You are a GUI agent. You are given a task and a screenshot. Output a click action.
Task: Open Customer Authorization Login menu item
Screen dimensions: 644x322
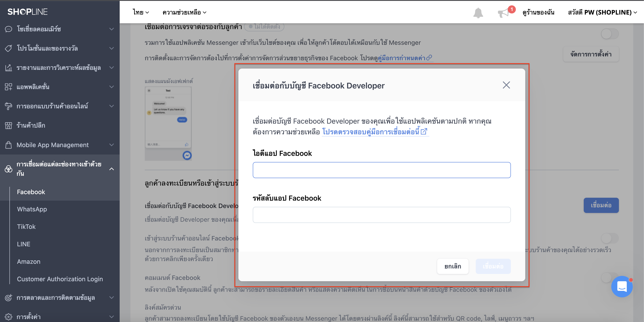click(x=60, y=279)
